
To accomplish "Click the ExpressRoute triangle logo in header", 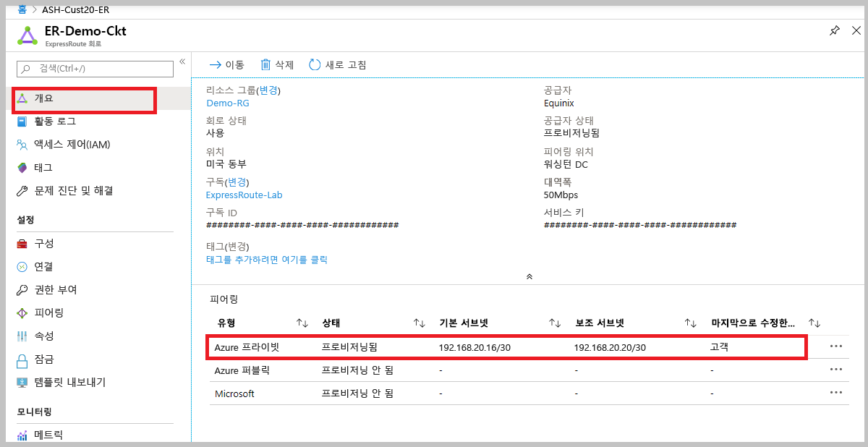I will 27,35.
